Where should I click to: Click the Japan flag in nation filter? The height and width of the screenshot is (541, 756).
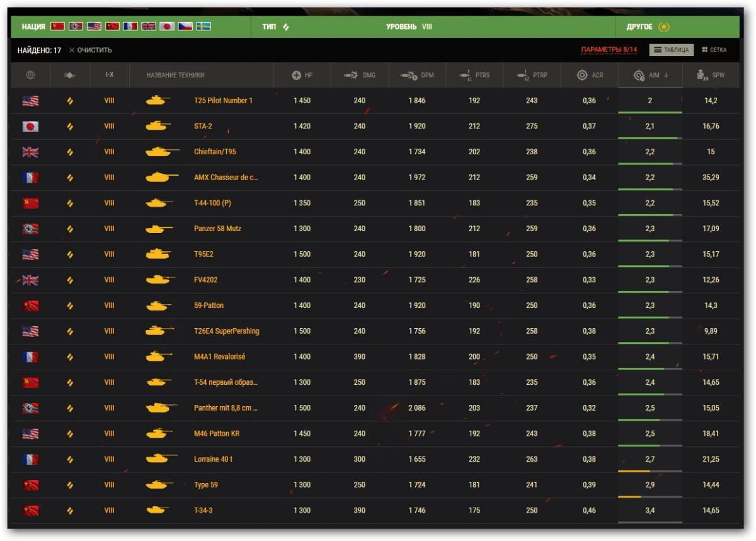167,26
